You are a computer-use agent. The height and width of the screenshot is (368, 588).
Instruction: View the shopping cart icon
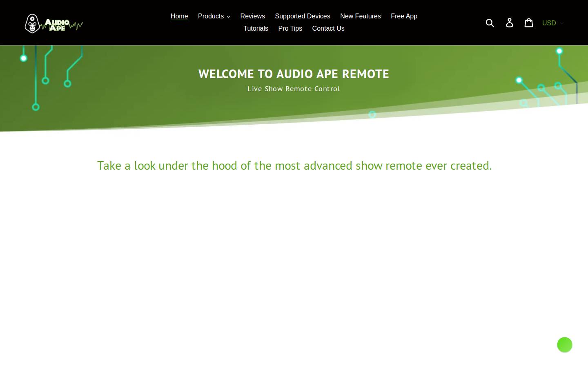point(529,22)
